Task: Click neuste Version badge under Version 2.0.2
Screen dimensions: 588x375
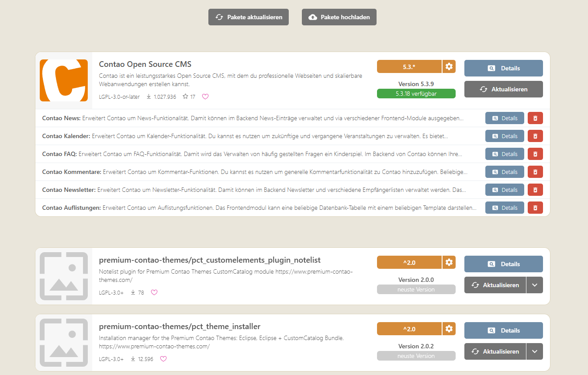Action: pos(416,356)
